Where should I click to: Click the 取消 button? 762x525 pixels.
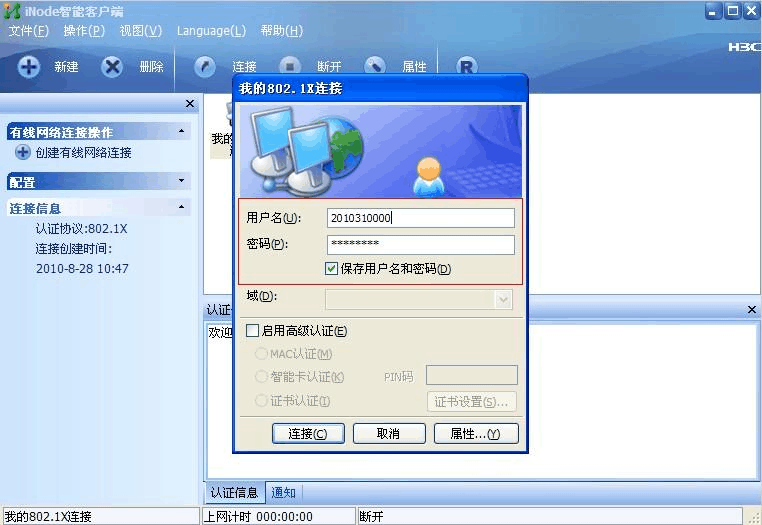click(x=389, y=433)
